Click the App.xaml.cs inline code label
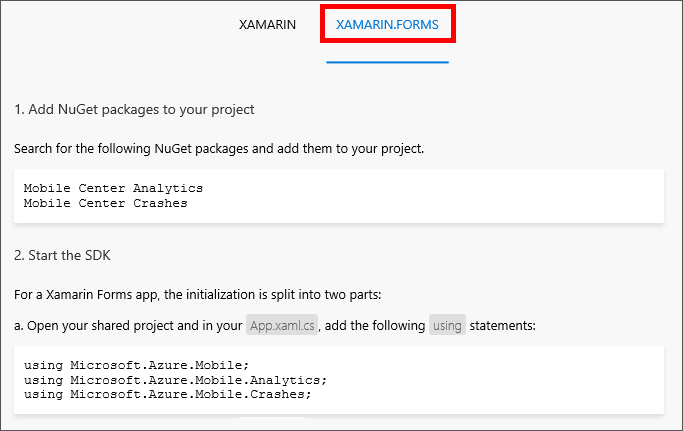683x431 pixels. pyautogui.click(x=282, y=325)
